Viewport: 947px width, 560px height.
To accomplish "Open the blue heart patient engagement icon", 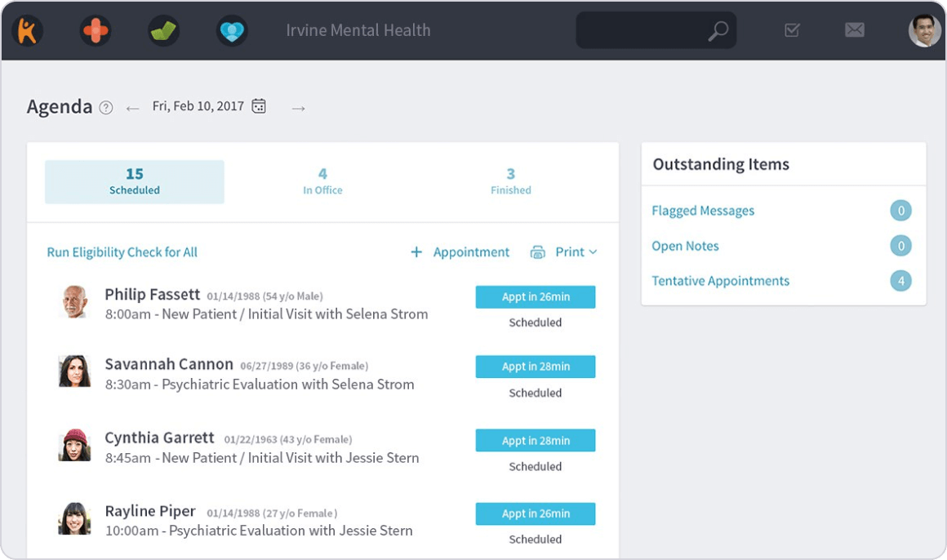I will point(232,31).
